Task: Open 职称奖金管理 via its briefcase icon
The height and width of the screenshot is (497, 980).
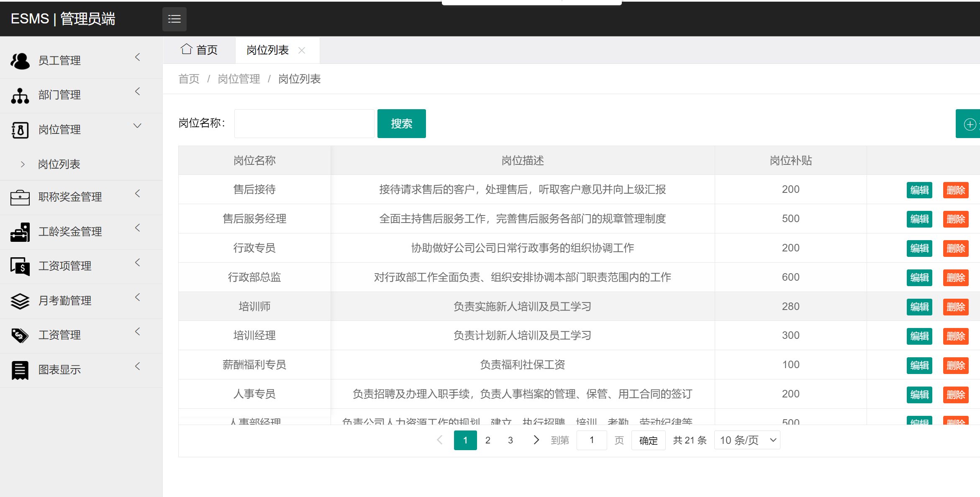Action: [20, 197]
